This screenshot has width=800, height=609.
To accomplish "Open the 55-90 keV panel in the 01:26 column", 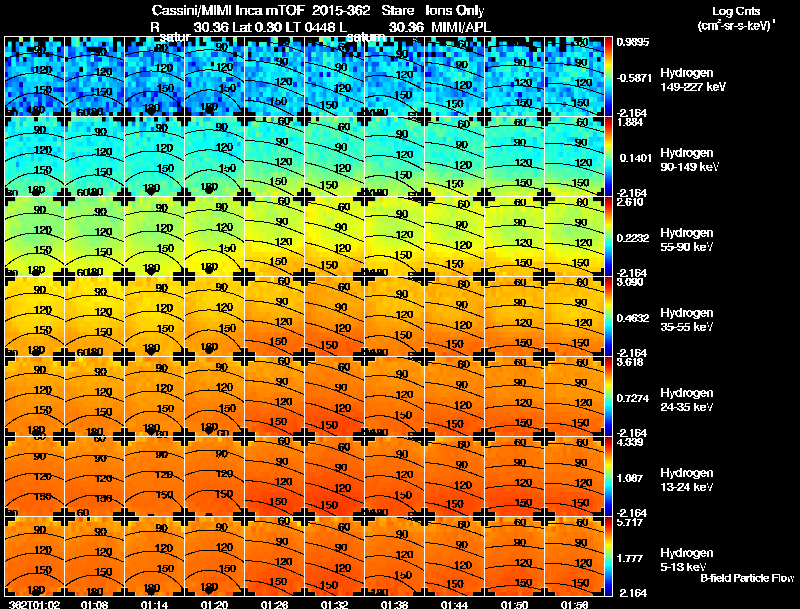I will point(274,236).
